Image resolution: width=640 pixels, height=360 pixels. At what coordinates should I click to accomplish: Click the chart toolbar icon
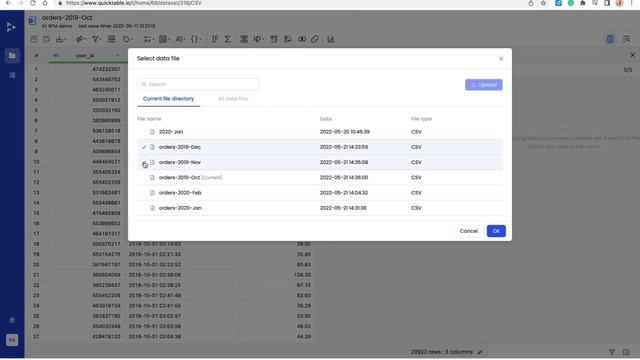coord(331,39)
